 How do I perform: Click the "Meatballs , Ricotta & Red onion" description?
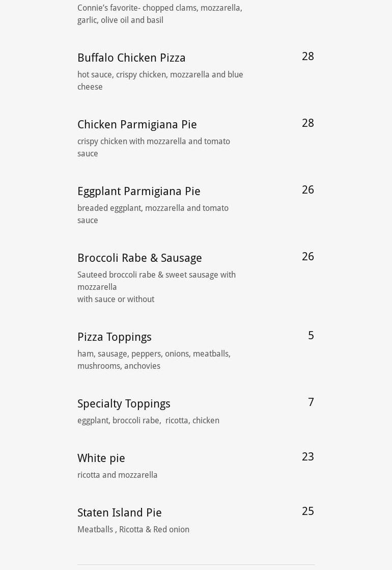point(133,529)
